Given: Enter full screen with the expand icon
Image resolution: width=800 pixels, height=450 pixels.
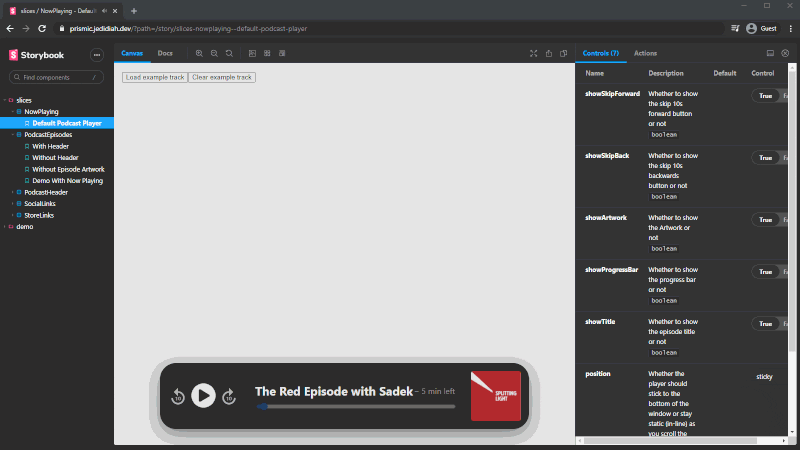Looking at the screenshot, I should click(533, 53).
